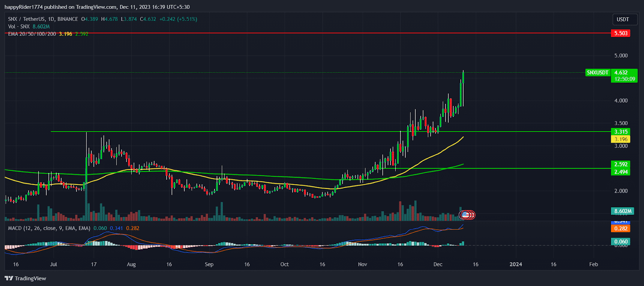
Task: Click the yellow 3.196 EMA legend value
Action: (x=66, y=34)
